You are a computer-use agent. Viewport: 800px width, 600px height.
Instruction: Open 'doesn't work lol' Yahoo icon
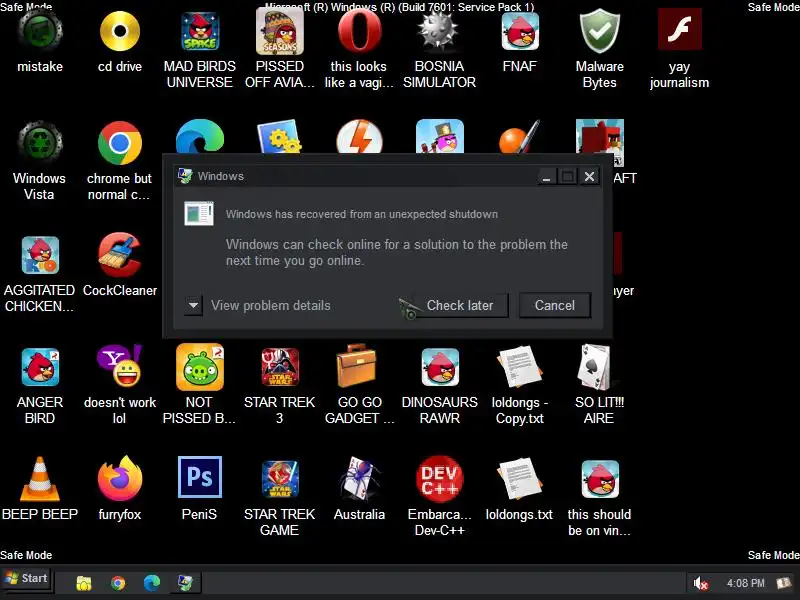[x=120, y=366]
